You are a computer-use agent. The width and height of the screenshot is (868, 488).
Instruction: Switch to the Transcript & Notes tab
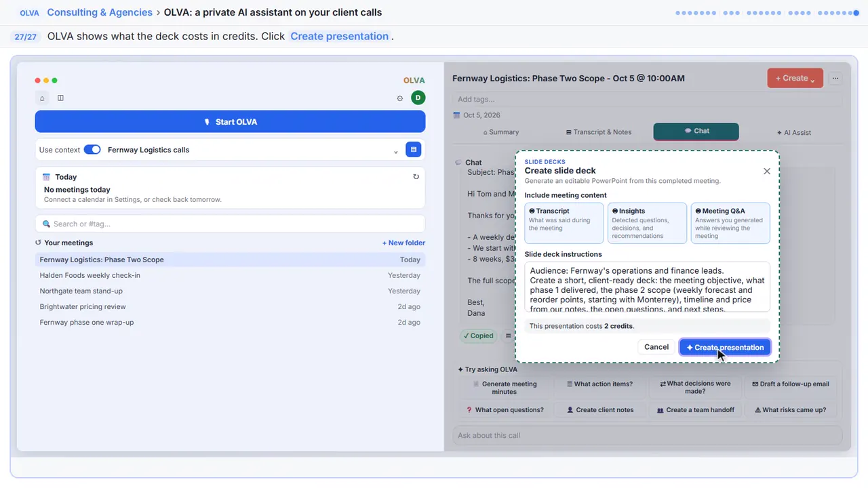point(599,132)
